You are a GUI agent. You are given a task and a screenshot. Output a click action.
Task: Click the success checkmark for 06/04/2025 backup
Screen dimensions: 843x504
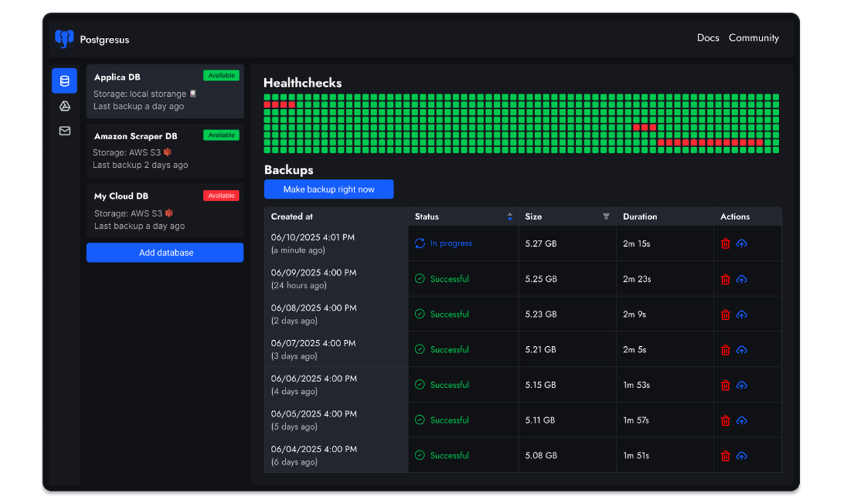pyautogui.click(x=420, y=456)
